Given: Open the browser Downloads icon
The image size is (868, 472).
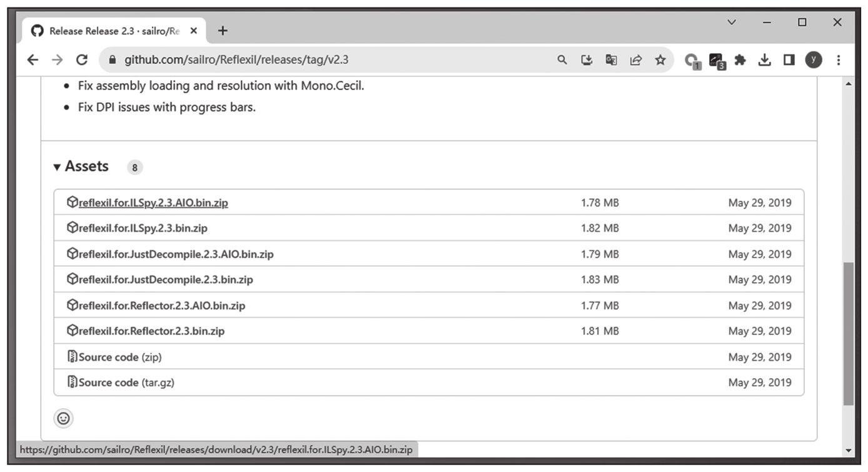Looking at the screenshot, I should [x=764, y=60].
